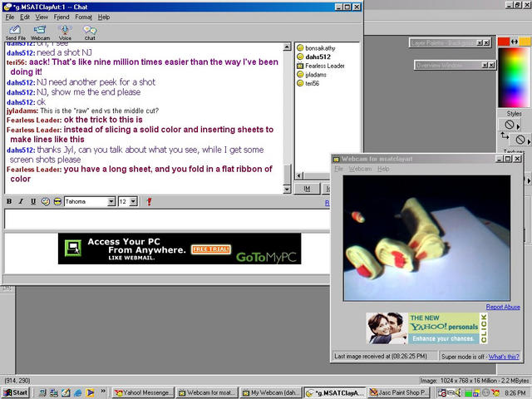The image size is (532, 399).
Task: Open the Help menu in Chat window
Action: pos(103,17)
